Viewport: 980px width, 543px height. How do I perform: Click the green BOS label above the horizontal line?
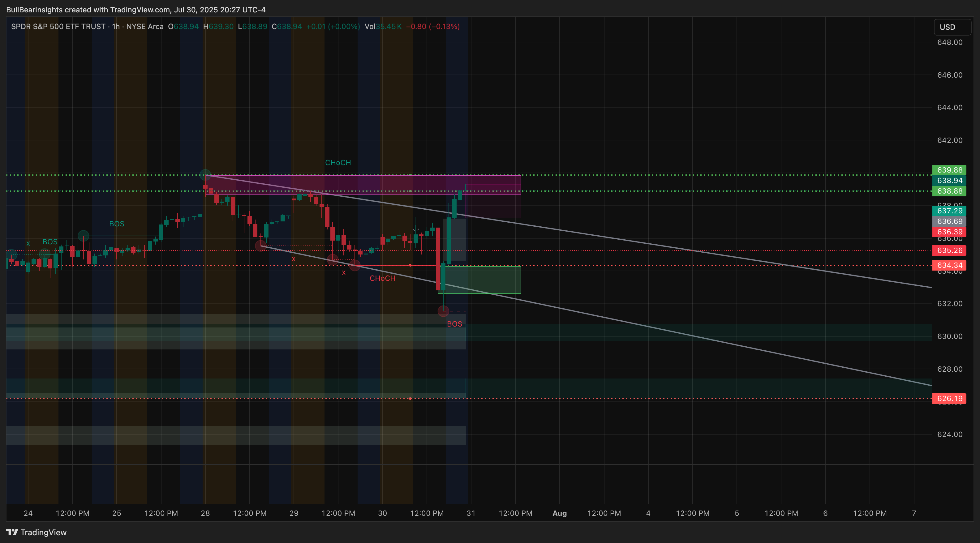116,224
